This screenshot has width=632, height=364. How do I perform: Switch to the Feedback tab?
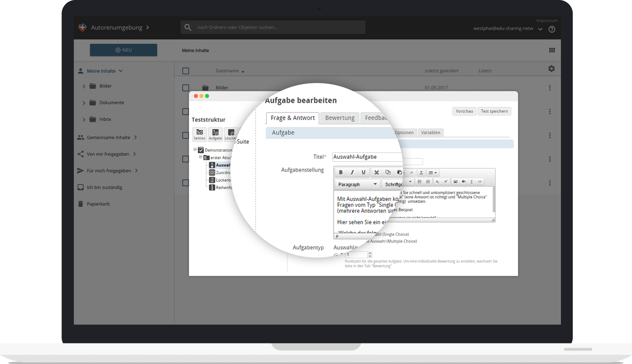[376, 118]
